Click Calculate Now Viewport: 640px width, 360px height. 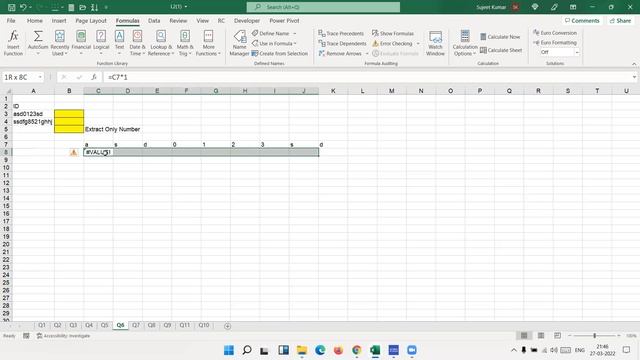click(500, 37)
